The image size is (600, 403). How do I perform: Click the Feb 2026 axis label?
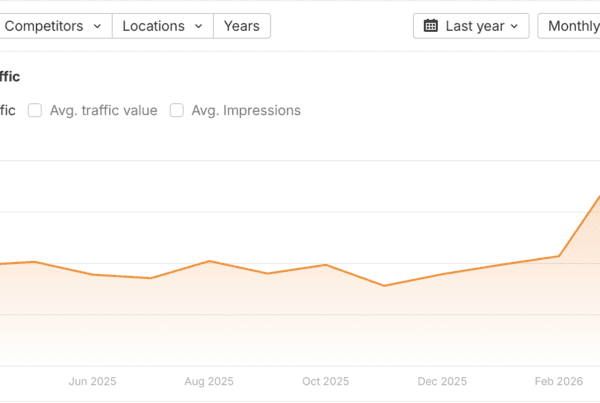tap(559, 381)
